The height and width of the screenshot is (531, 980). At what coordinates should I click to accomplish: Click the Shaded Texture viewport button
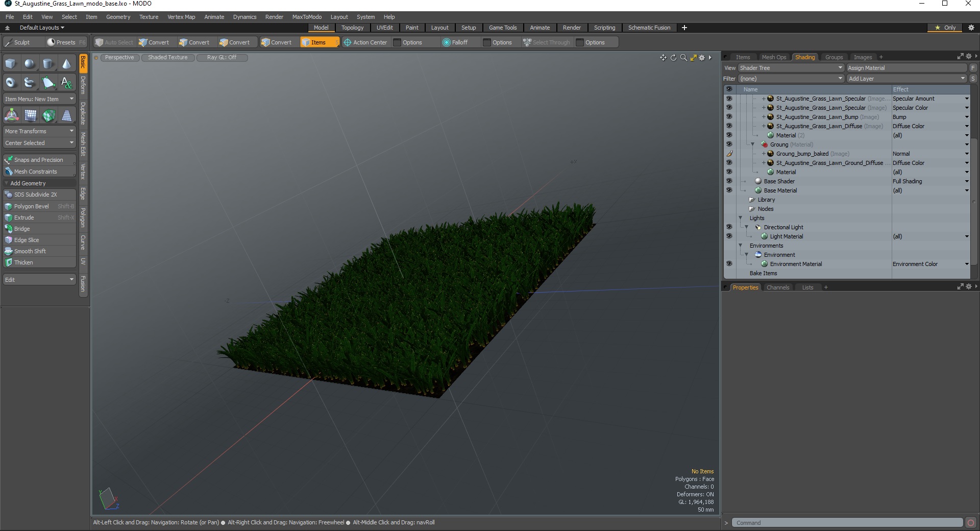coord(167,58)
